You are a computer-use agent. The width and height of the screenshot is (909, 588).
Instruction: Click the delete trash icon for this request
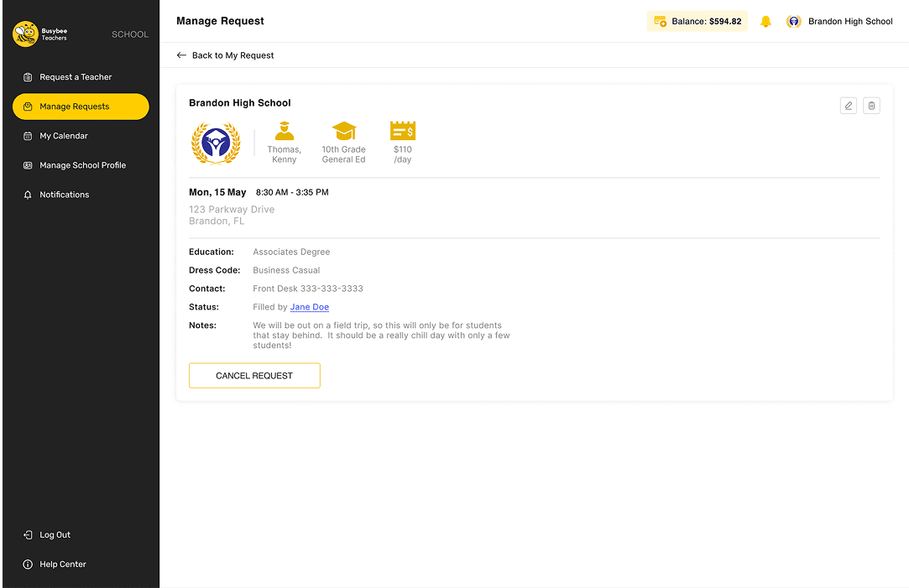871,105
